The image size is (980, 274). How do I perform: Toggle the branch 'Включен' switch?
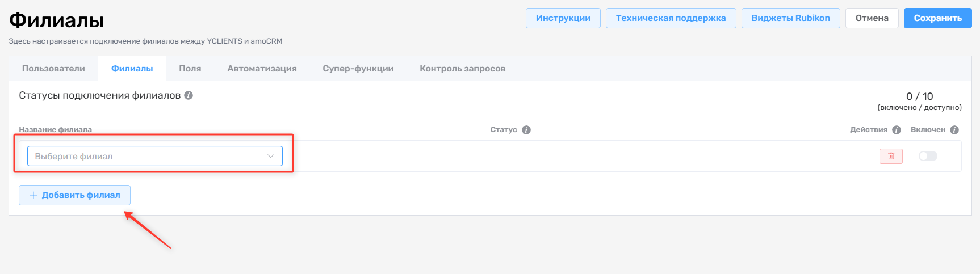tap(928, 156)
